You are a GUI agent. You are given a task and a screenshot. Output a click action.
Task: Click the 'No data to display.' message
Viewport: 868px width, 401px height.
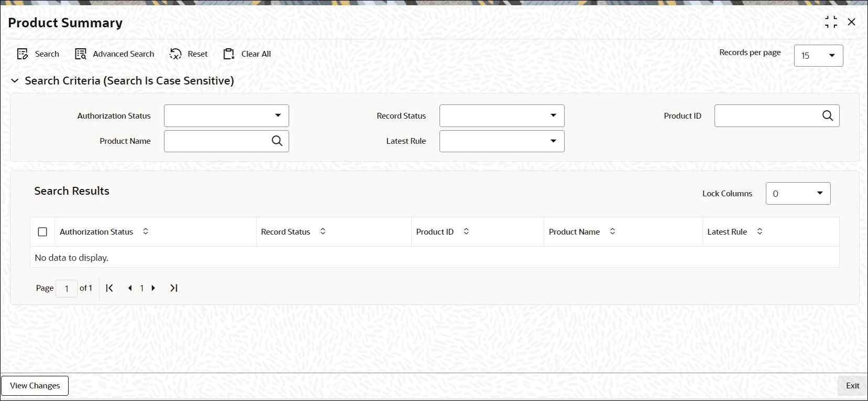click(71, 258)
